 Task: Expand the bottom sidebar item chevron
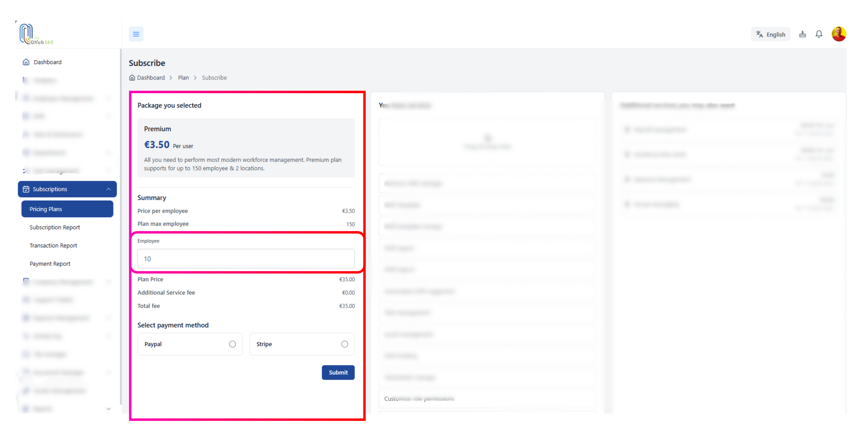(108, 409)
